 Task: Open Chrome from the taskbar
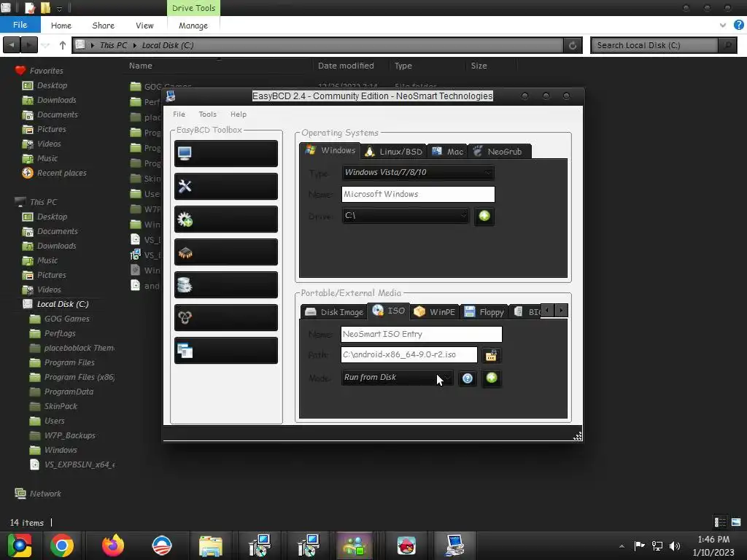[x=62, y=545]
